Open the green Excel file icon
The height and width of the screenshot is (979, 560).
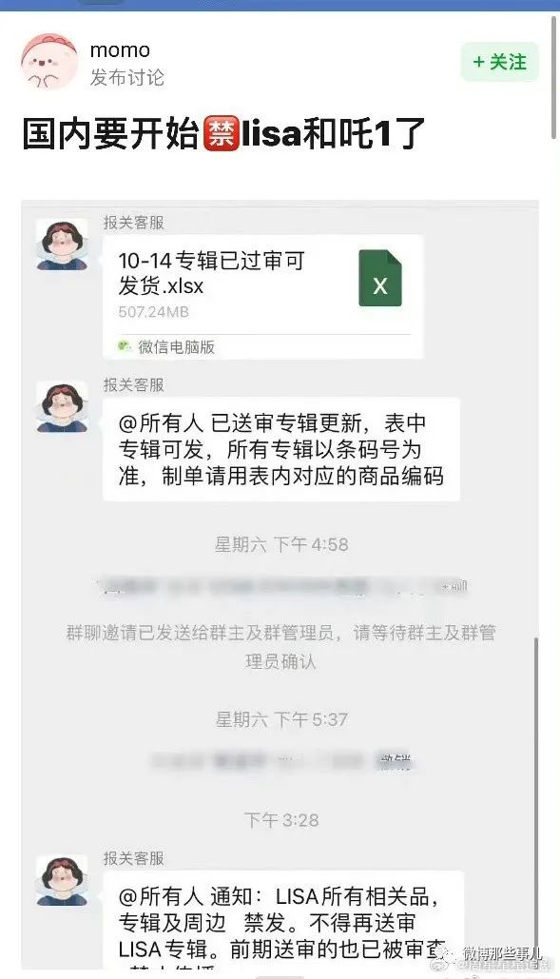pyautogui.click(x=379, y=278)
